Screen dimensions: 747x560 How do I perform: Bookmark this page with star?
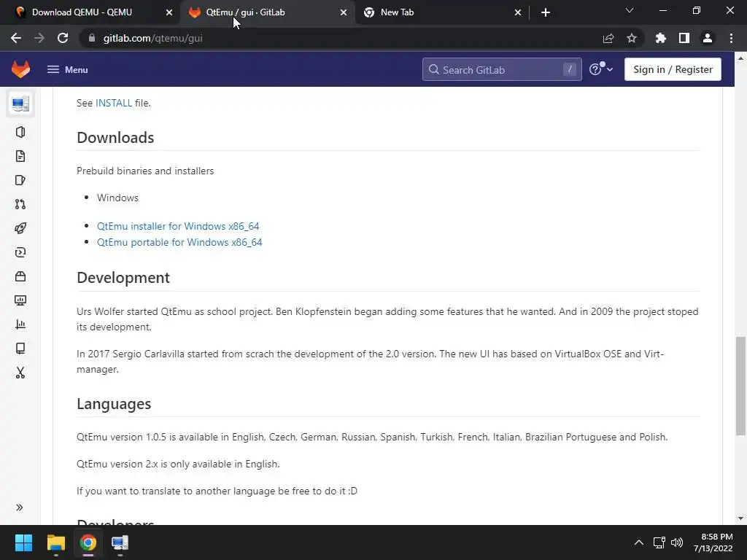coord(632,38)
